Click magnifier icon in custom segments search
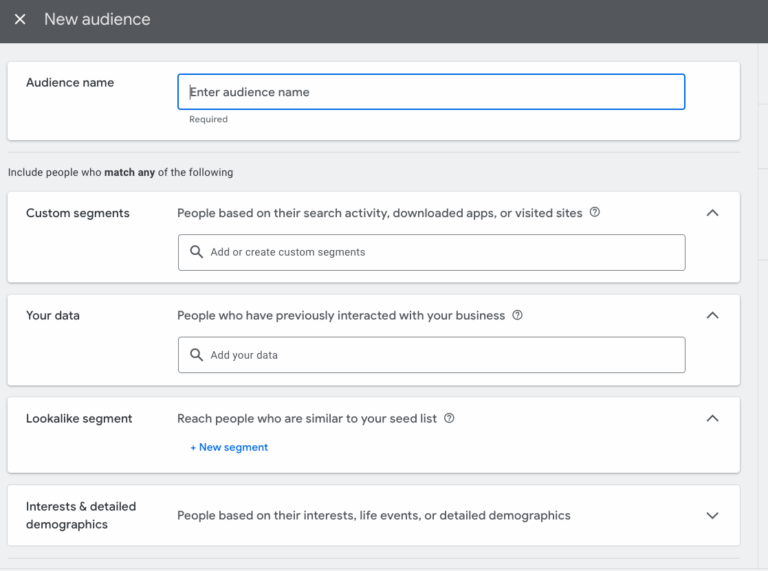This screenshot has width=768, height=571. click(x=197, y=252)
